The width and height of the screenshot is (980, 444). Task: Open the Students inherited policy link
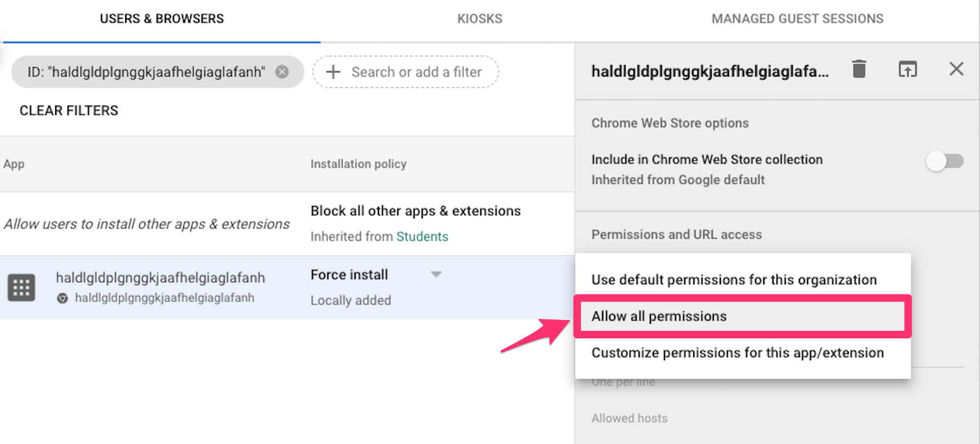point(422,237)
